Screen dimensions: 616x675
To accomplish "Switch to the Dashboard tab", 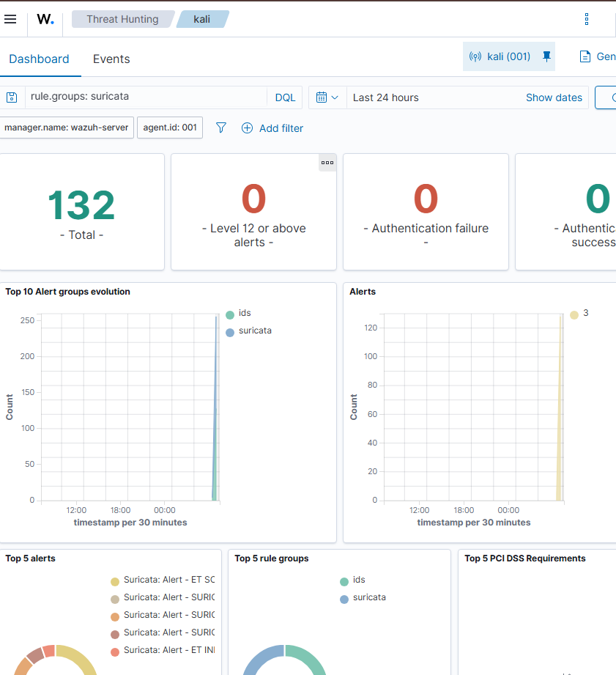I will pyautogui.click(x=39, y=59).
